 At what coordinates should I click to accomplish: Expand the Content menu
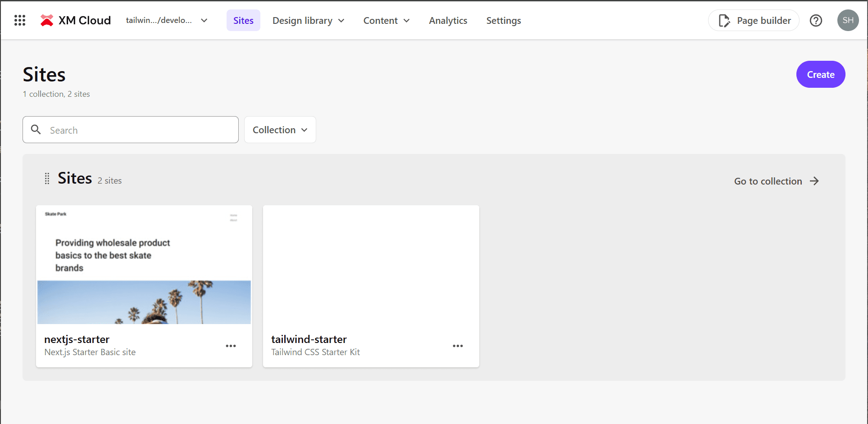pyautogui.click(x=386, y=20)
